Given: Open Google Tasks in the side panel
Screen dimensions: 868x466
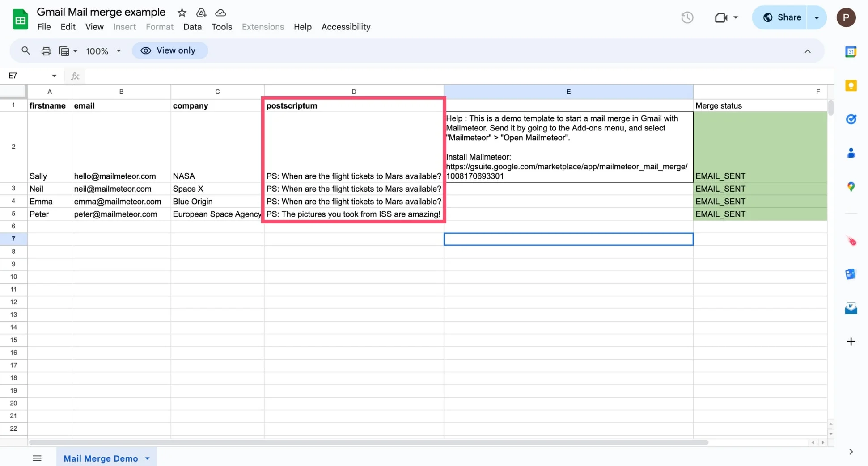Looking at the screenshot, I should point(851,119).
